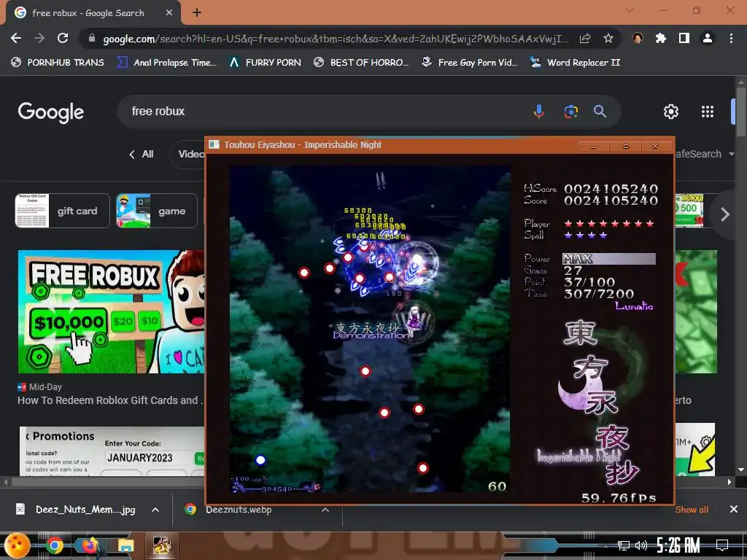Open the network tray icon
This screenshot has height=560, width=747.
[623, 545]
